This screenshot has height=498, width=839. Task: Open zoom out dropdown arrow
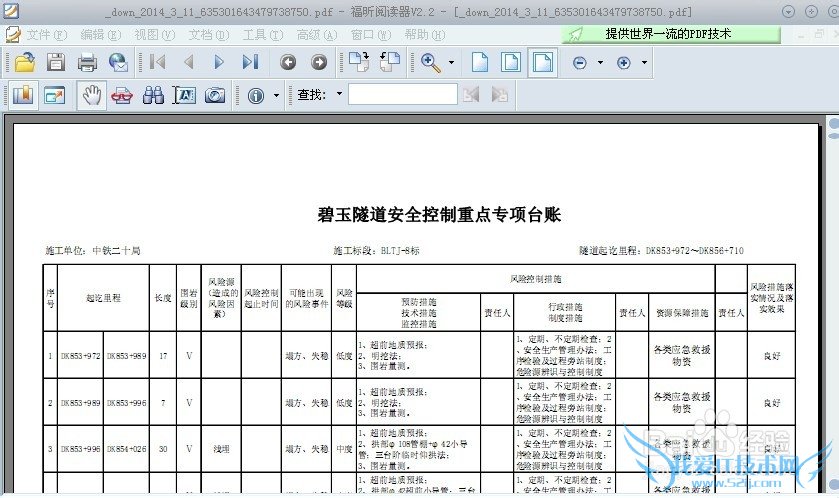click(x=600, y=63)
